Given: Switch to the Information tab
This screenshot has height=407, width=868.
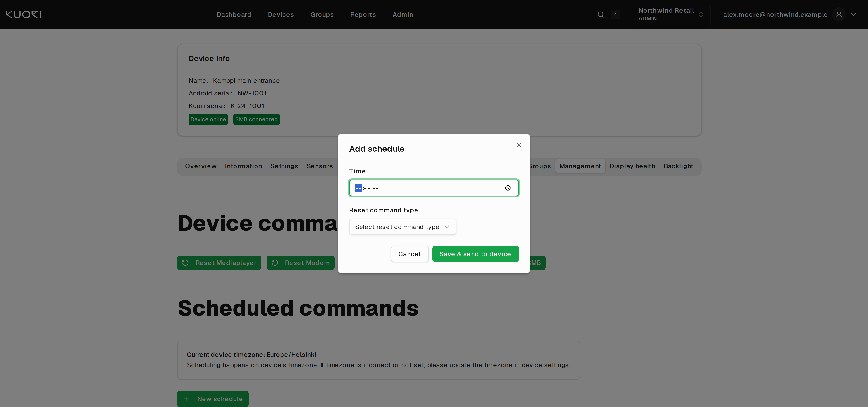Looking at the screenshot, I should pyautogui.click(x=243, y=166).
